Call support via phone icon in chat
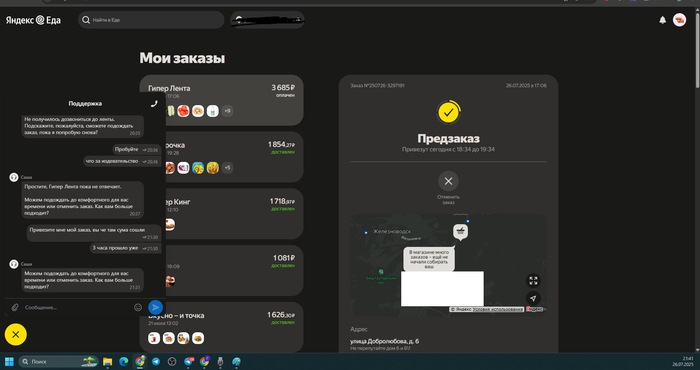Viewport: 700px width, 370px height. point(154,104)
